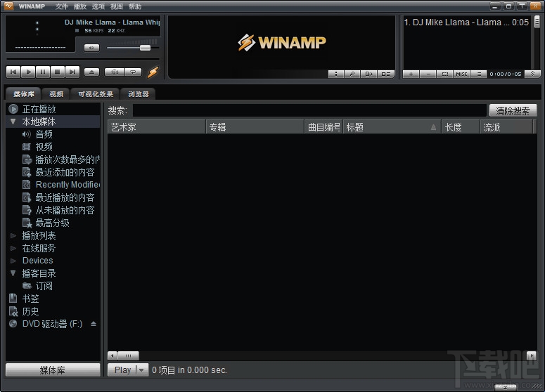The image size is (545, 392).
Task: Start playback with the play button
Action: click(28, 72)
